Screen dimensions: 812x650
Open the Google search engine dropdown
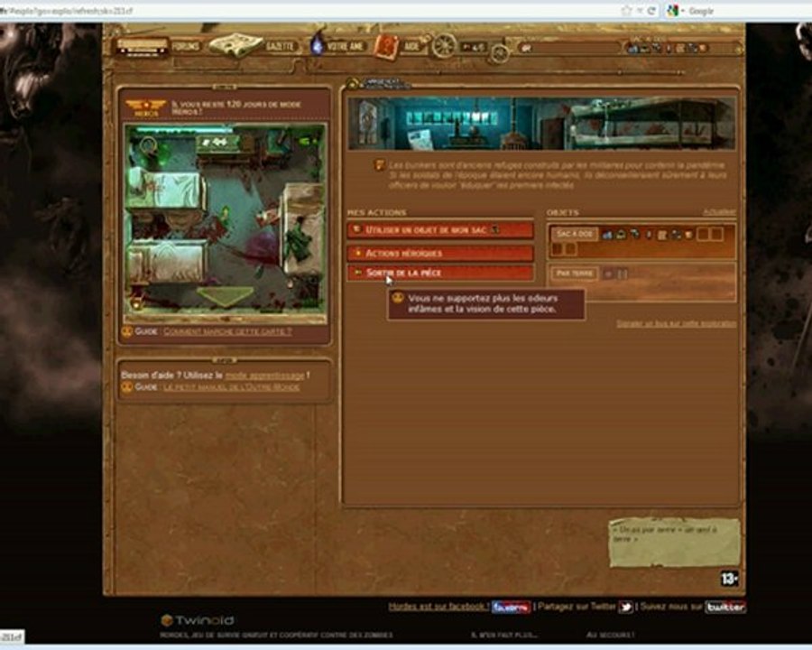point(675,11)
